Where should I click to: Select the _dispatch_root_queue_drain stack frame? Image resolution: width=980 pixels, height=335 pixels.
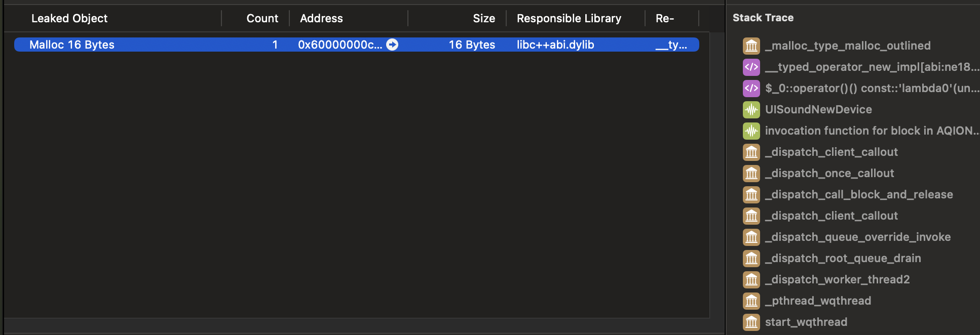point(843,258)
